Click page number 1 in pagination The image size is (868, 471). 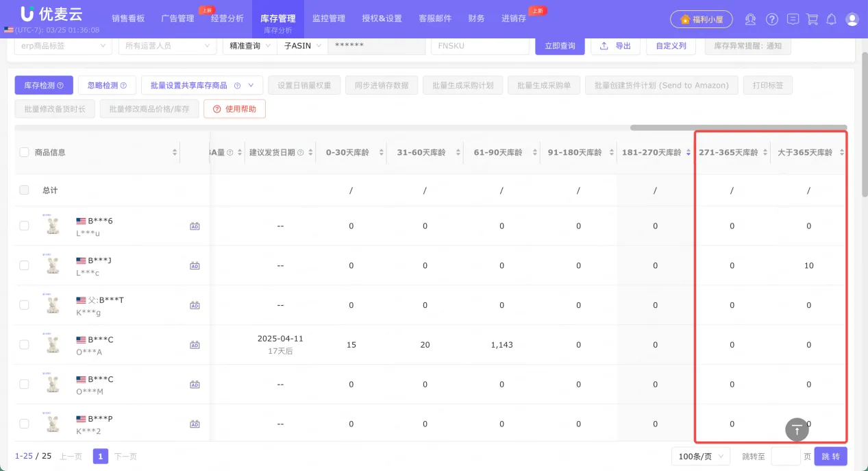tap(101, 456)
